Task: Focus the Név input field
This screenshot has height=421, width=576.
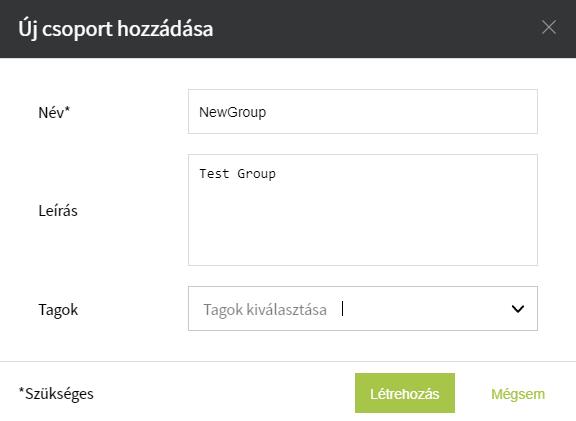Action: click(x=363, y=111)
